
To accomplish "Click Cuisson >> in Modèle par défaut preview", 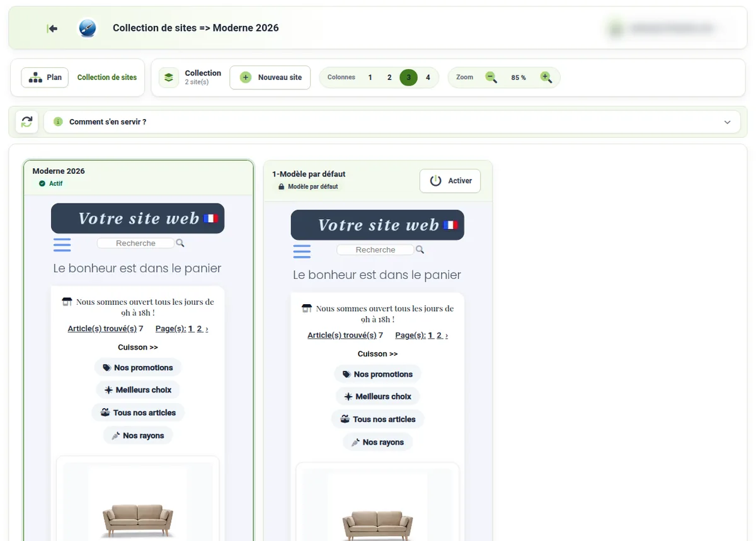I will point(377,354).
